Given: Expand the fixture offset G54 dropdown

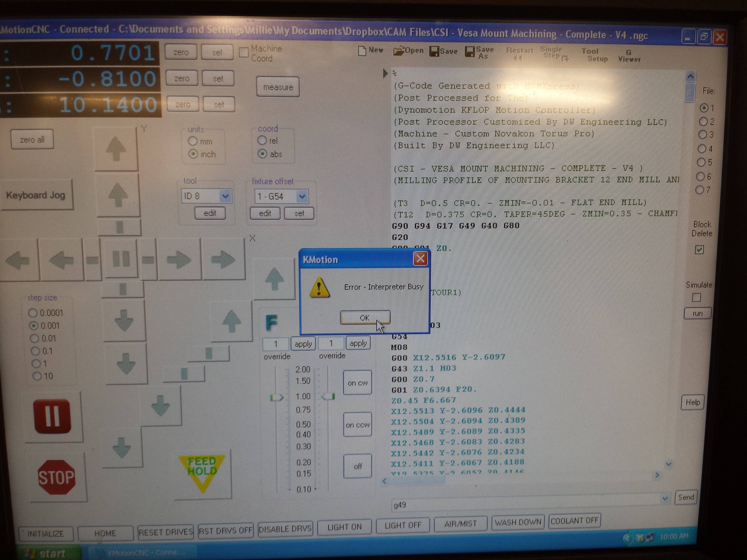Looking at the screenshot, I should (302, 196).
